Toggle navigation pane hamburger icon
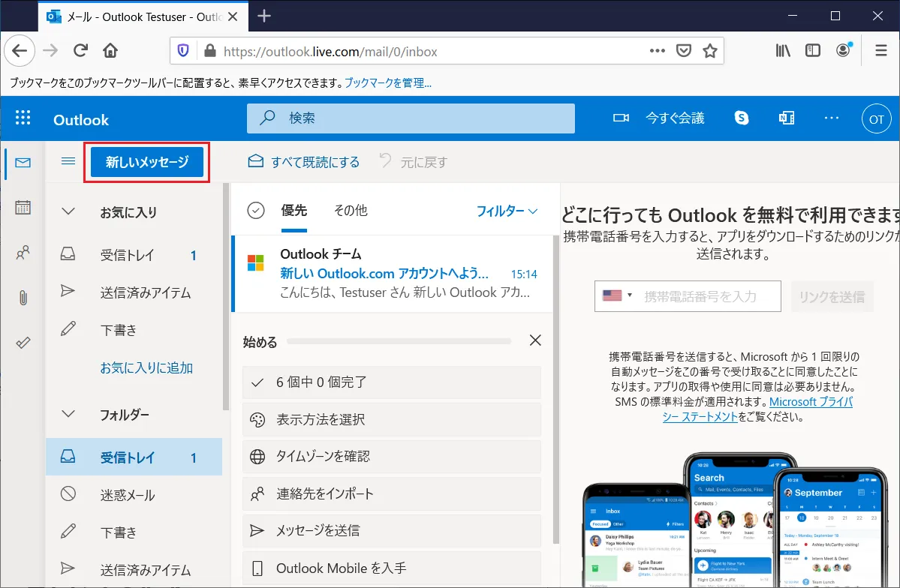 [68, 161]
